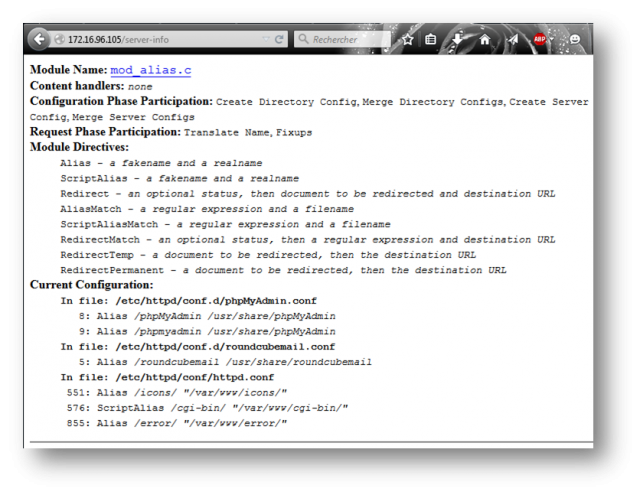
Task: Click the ScriptAliasMatch directive line
Action: pyautogui.click(x=225, y=224)
